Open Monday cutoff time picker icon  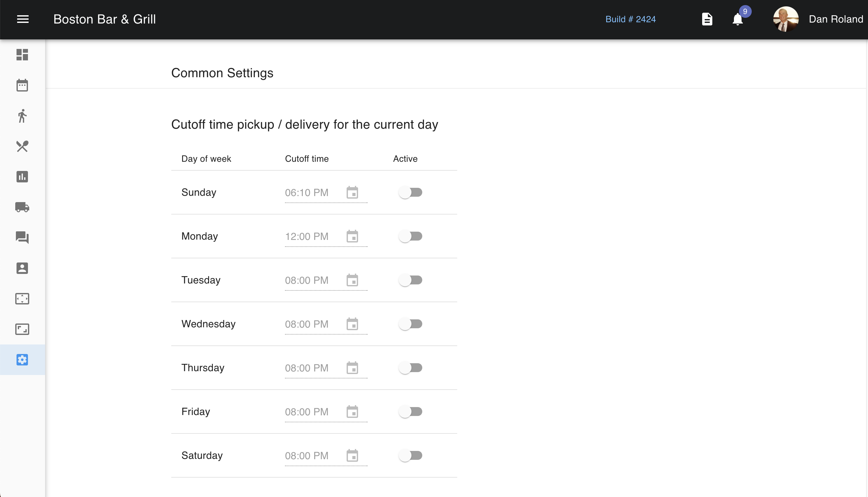pos(352,236)
